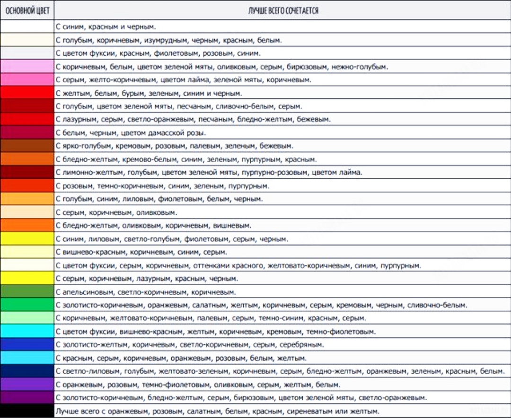Choose the royal blue swatch beside 'С золотисто-желтым'

[27, 345]
